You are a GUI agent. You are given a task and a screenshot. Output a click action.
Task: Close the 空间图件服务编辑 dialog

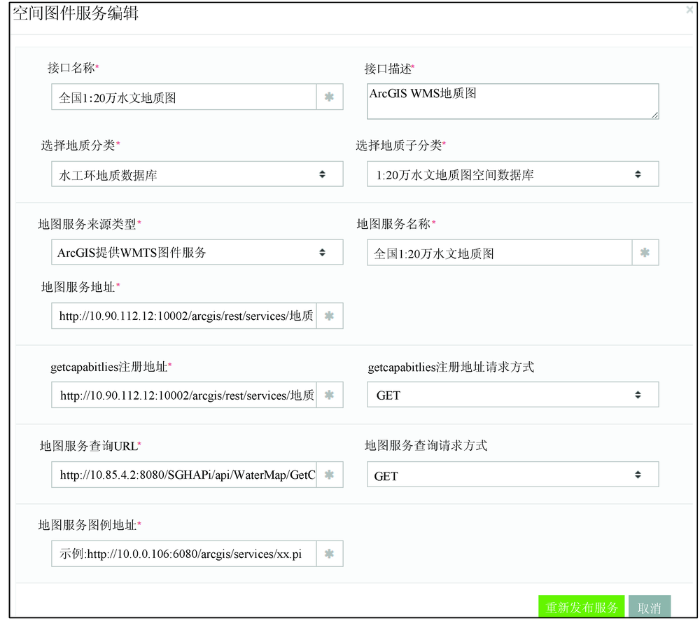tap(690, 10)
